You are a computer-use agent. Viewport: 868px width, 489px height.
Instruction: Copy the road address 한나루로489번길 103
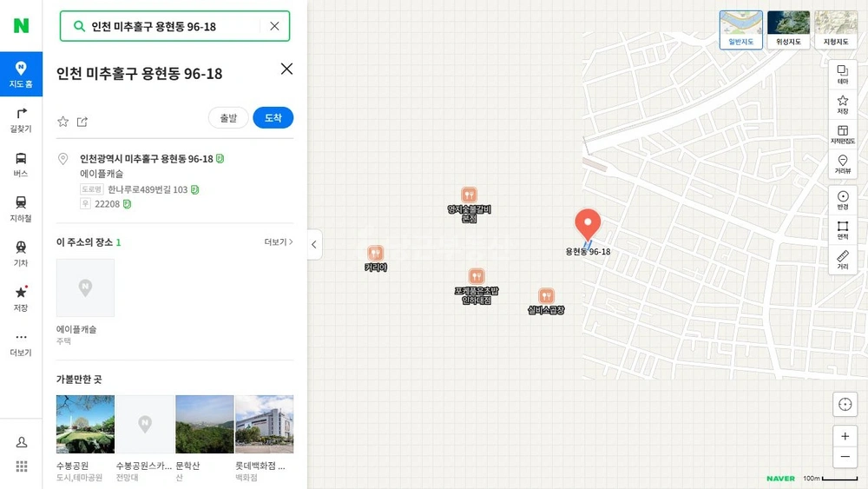pos(194,189)
